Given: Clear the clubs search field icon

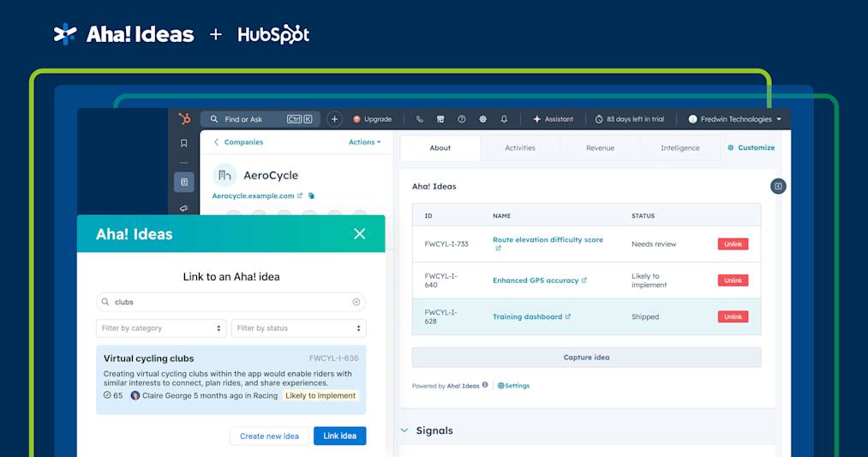Looking at the screenshot, I should 356,302.
